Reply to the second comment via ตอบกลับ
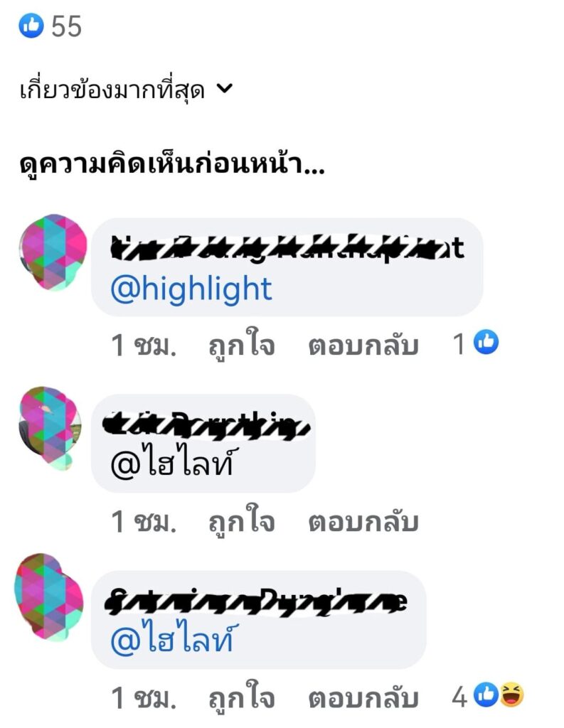This screenshot has width=564, height=728. tap(363, 523)
